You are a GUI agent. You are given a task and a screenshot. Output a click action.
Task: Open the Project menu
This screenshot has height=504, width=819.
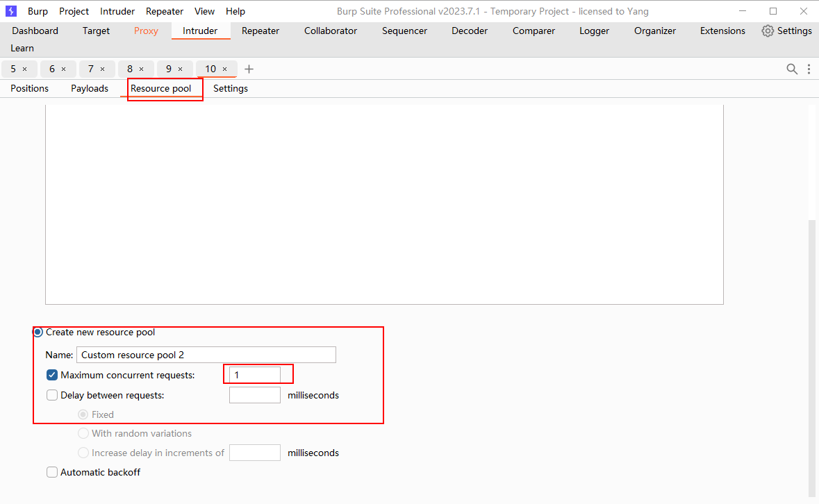click(74, 11)
